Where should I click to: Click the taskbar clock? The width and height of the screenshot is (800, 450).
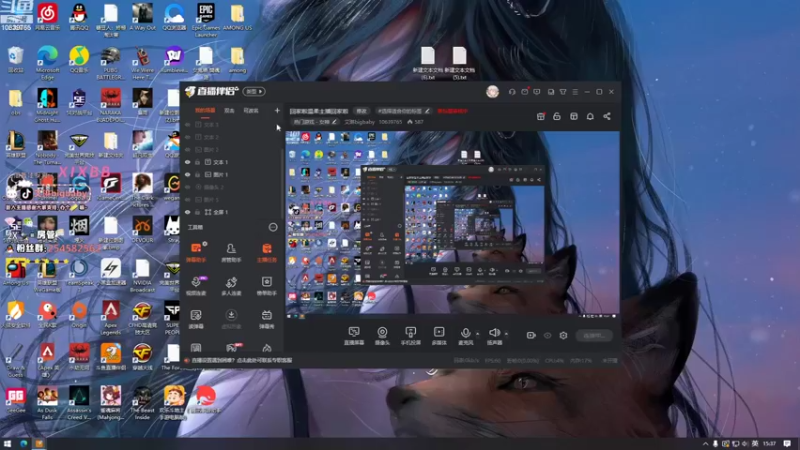coord(769,443)
